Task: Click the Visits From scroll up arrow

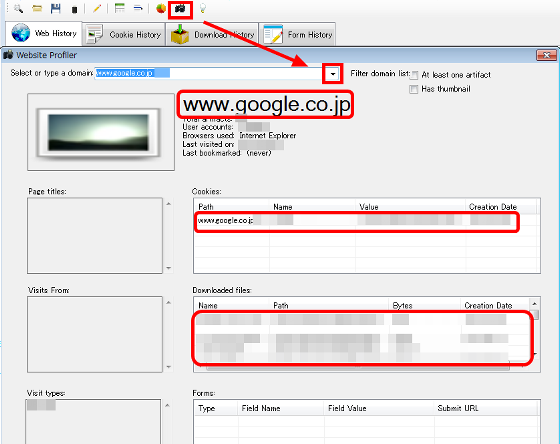Action: pyautogui.click(x=169, y=303)
